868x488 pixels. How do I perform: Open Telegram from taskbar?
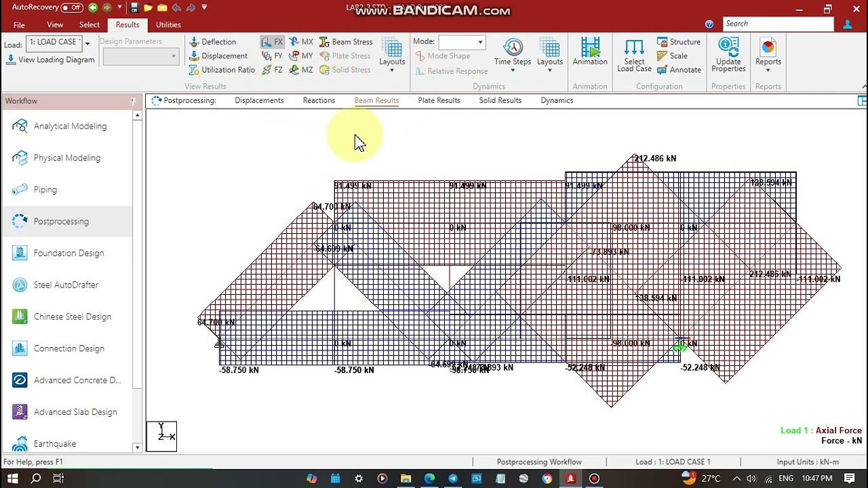click(x=453, y=479)
